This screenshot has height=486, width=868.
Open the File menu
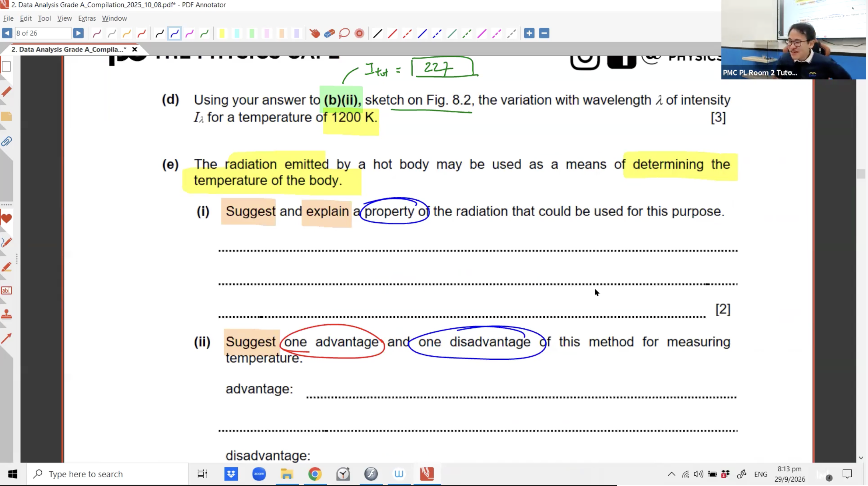click(x=8, y=18)
